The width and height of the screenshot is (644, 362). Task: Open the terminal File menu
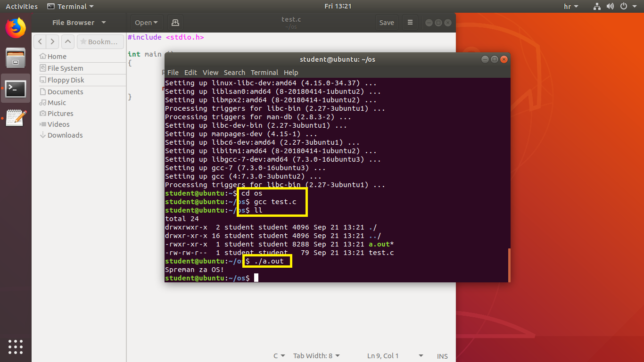pyautogui.click(x=173, y=73)
